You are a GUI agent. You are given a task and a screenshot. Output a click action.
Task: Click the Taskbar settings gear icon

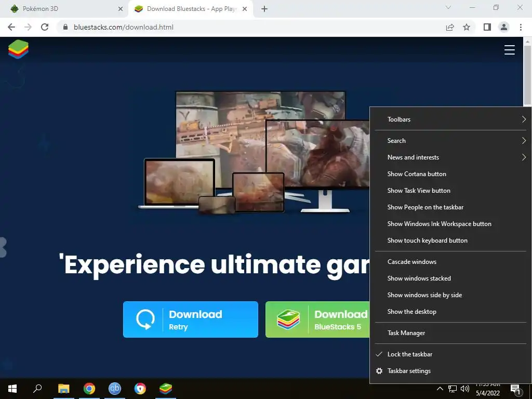pos(379,371)
